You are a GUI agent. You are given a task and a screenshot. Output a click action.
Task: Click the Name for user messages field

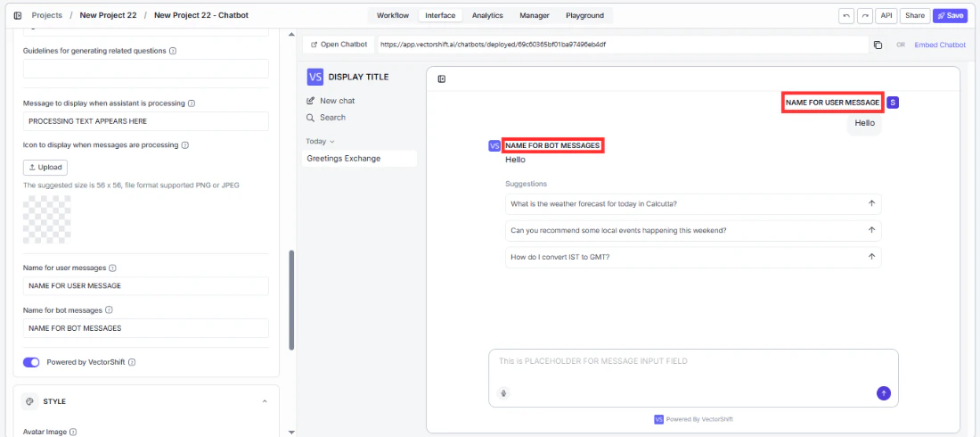145,286
